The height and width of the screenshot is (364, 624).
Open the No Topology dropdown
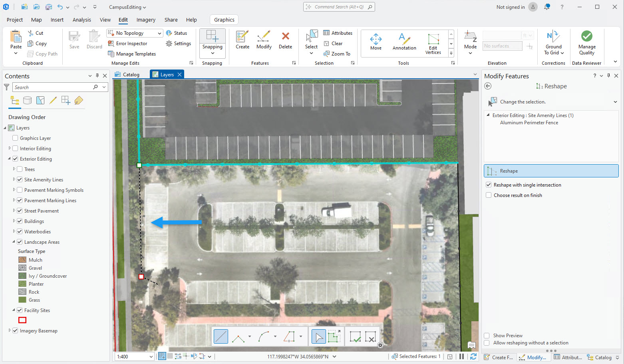159,33
